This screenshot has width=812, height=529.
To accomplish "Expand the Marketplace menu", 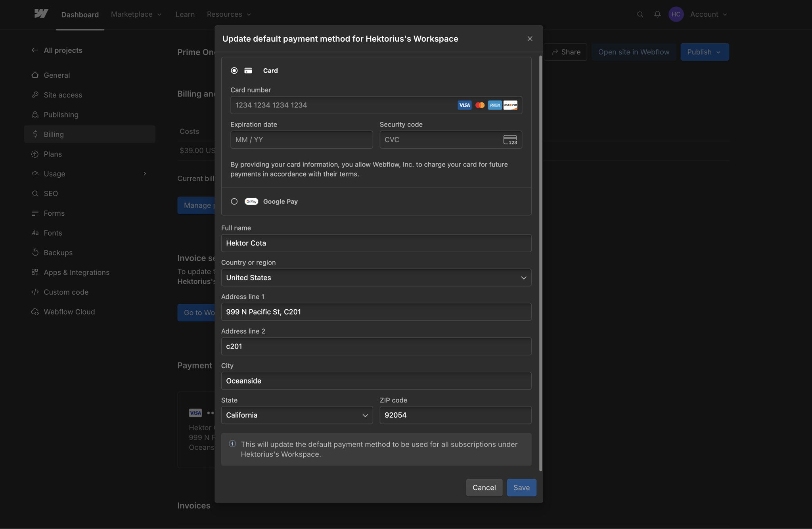I will click(136, 14).
